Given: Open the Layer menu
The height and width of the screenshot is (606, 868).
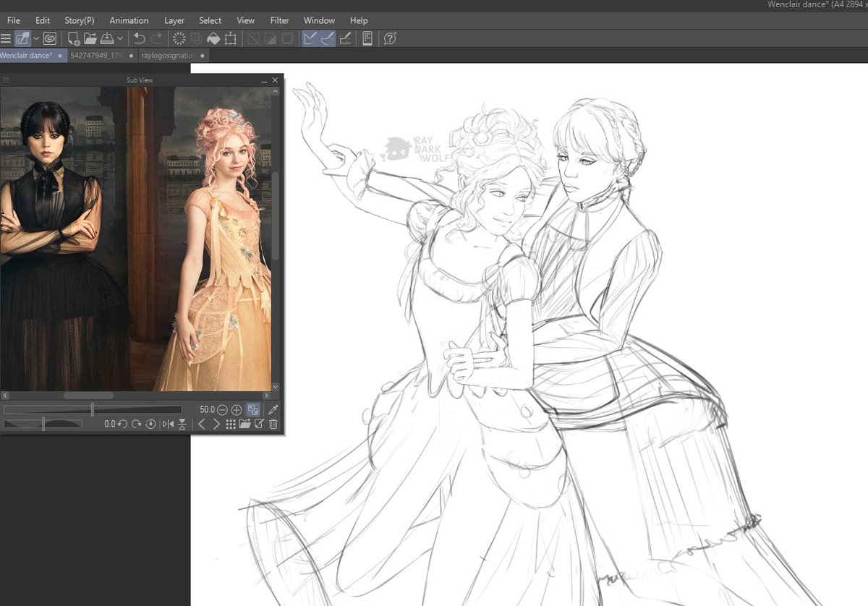Looking at the screenshot, I should pyautogui.click(x=174, y=20).
